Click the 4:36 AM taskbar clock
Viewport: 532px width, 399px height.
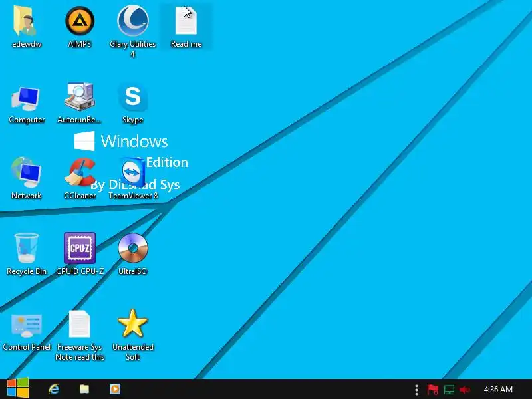coord(497,390)
